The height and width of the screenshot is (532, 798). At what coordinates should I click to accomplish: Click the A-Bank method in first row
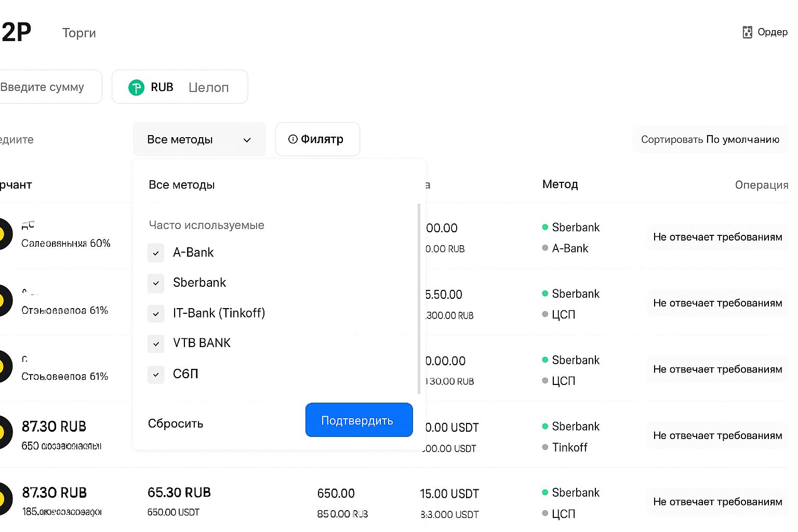click(570, 248)
